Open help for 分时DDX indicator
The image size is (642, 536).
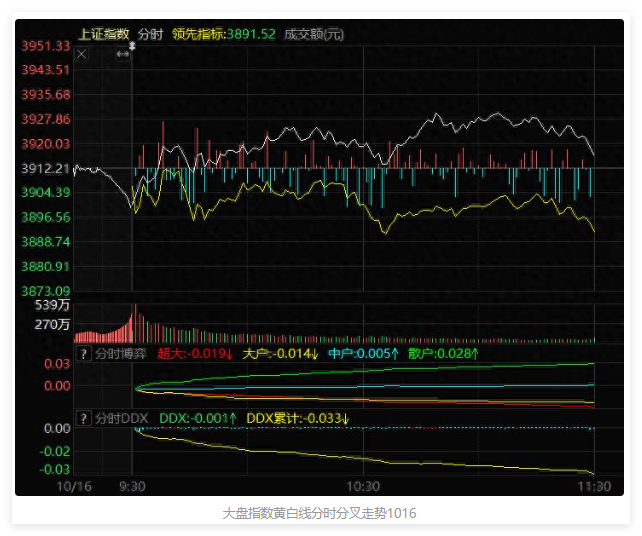point(84,417)
